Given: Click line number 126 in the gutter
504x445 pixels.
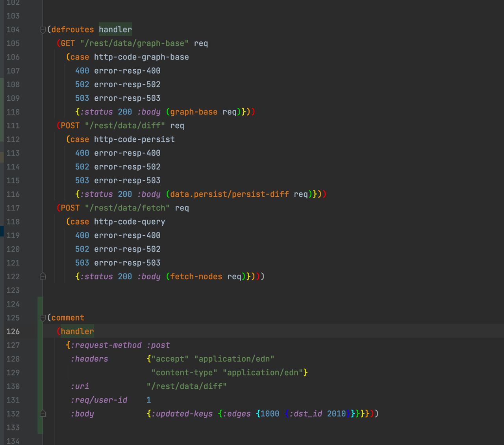Looking at the screenshot, I should tap(13, 331).
